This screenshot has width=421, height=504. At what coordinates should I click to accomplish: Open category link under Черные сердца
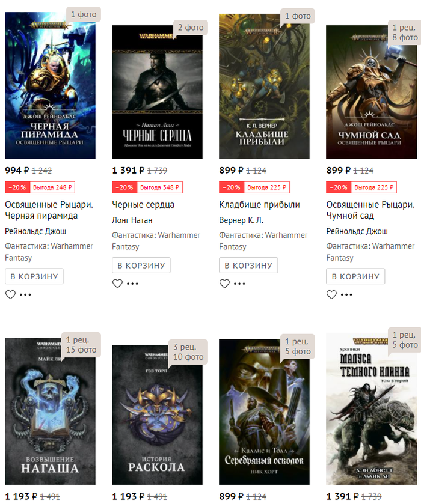click(156, 241)
